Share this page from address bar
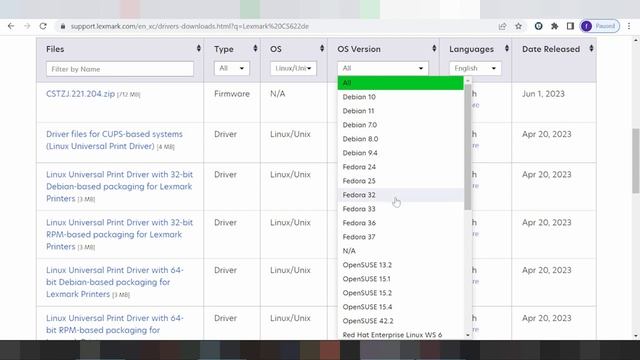640x360 pixels. 502,26
